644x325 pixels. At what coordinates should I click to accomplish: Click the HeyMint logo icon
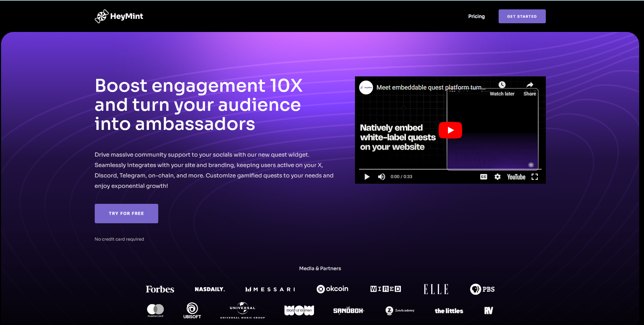click(101, 16)
